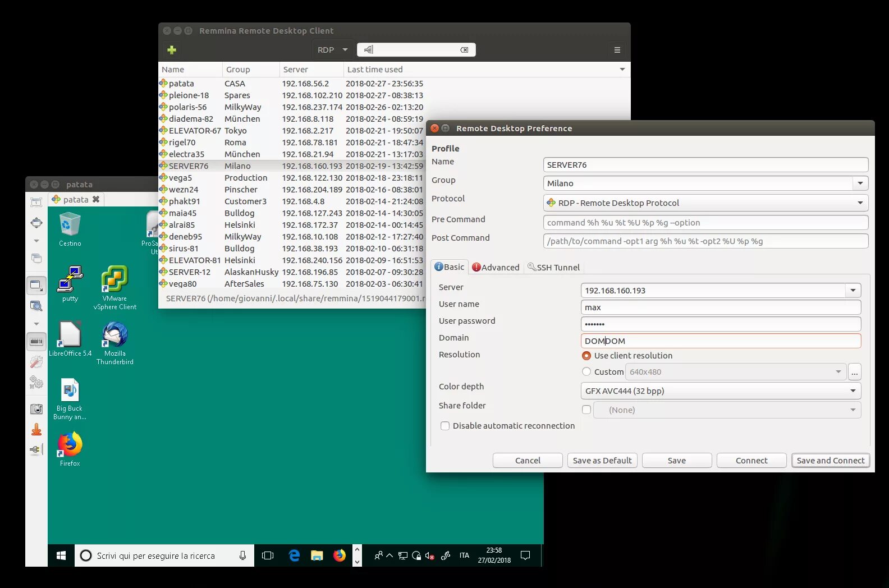Click the list column chooser arrow

[x=622, y=70]
